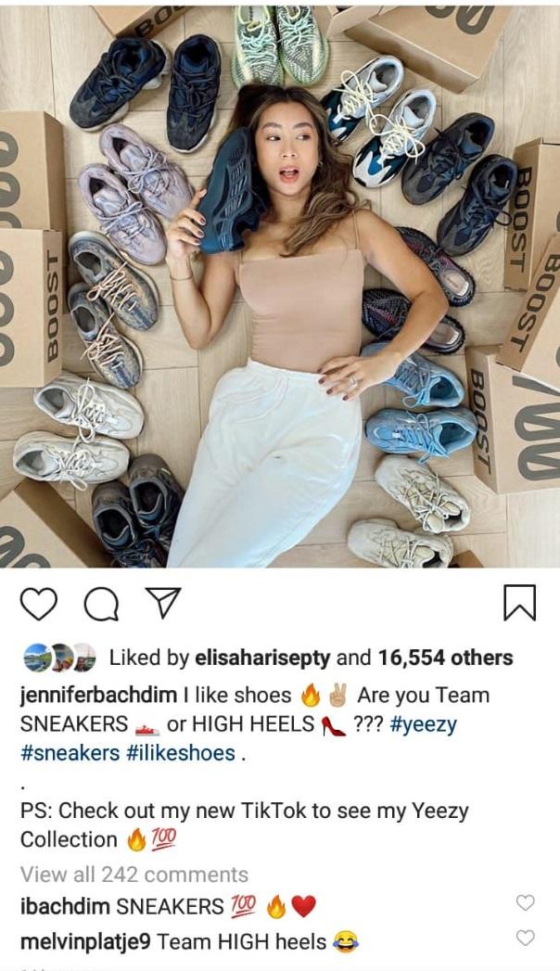Open the elisaharisepty profile
Image resolution: width=560 pixels, height=971 pixels.
point(262,658)
